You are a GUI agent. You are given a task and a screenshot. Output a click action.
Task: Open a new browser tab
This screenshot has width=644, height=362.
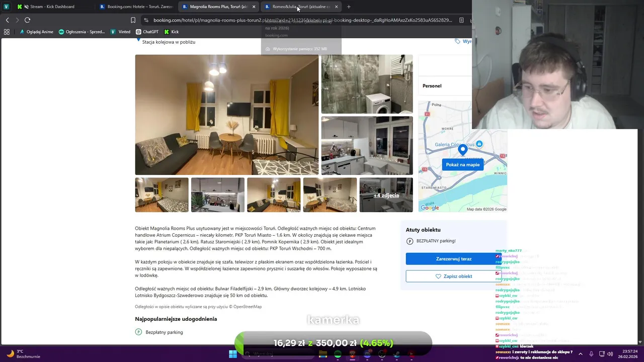[349, 7]
